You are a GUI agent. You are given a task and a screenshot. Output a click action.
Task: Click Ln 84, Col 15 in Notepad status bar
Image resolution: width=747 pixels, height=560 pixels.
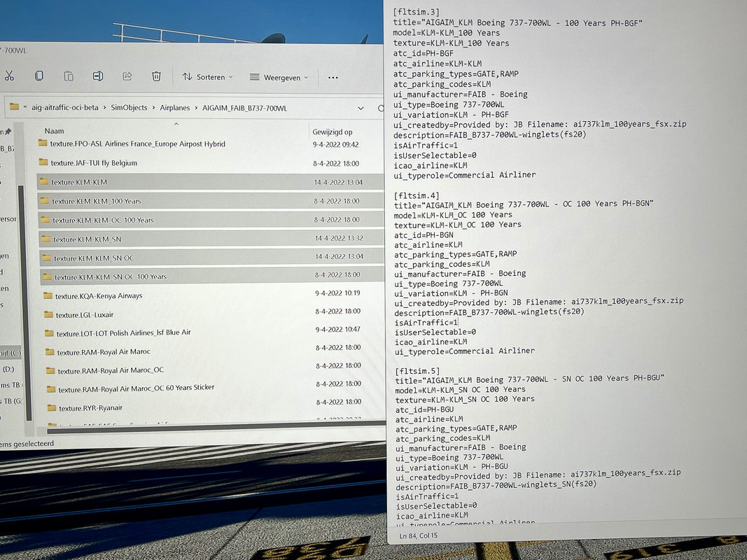click(418, 535)
